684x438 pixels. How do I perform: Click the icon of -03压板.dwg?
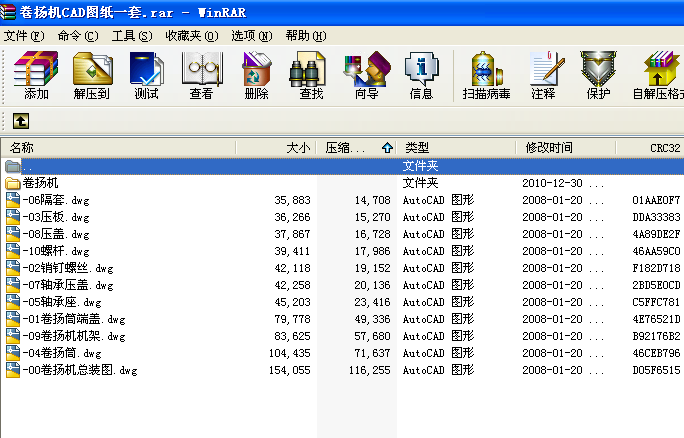(x=13, y=217)
